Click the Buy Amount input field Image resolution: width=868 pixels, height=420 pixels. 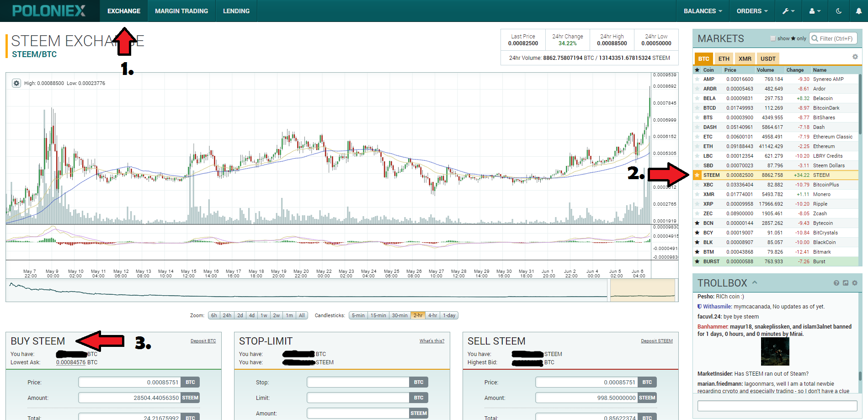click(130, 398)
